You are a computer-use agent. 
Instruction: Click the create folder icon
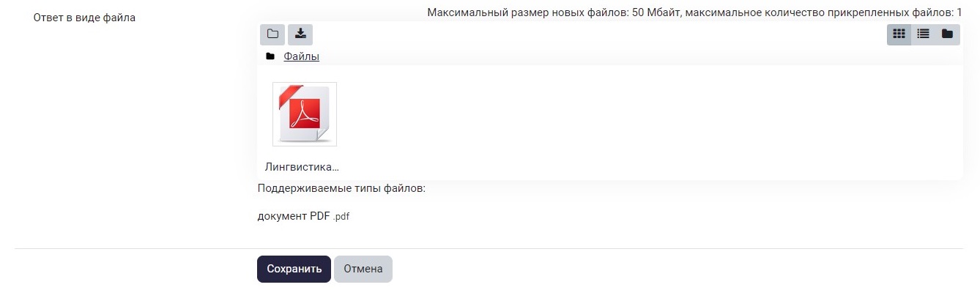point(272,34)
